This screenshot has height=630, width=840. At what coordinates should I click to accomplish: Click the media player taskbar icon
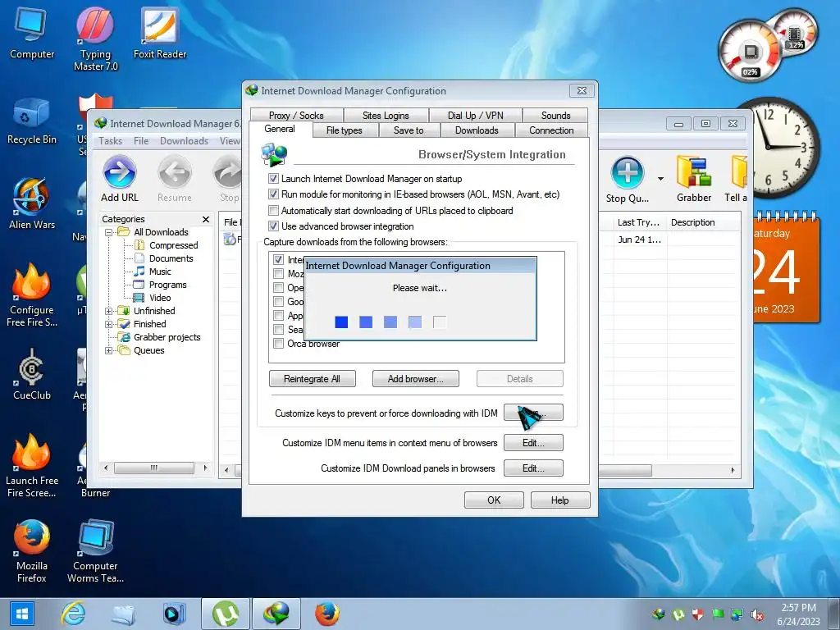pyautogui.click(x=174, y=614)
